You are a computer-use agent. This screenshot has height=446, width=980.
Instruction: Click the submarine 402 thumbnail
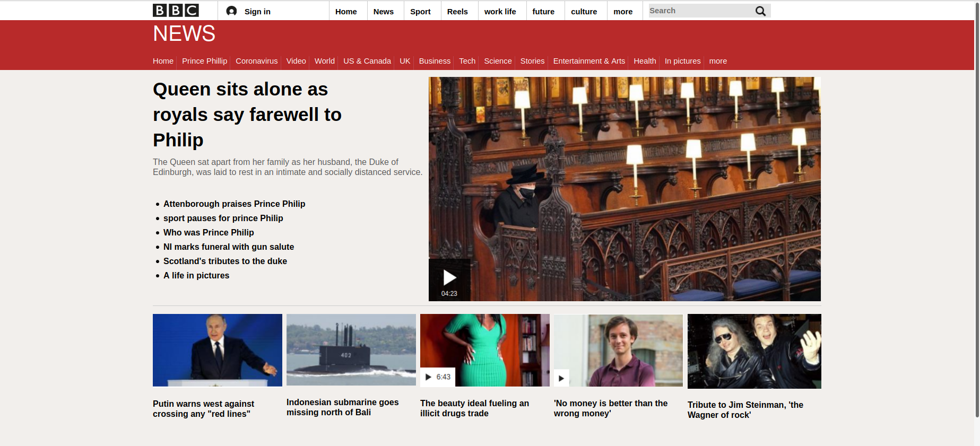[351, 349]
